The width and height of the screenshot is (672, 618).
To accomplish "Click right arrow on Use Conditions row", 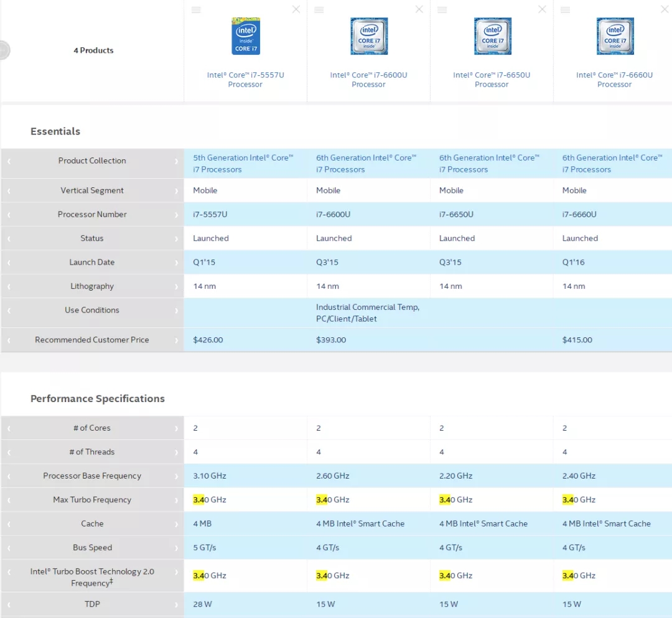I will (x=176, y=311).
